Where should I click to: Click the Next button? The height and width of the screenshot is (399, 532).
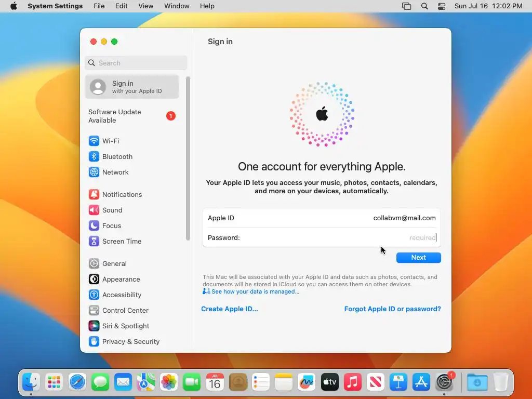click(x=418, y=258)
